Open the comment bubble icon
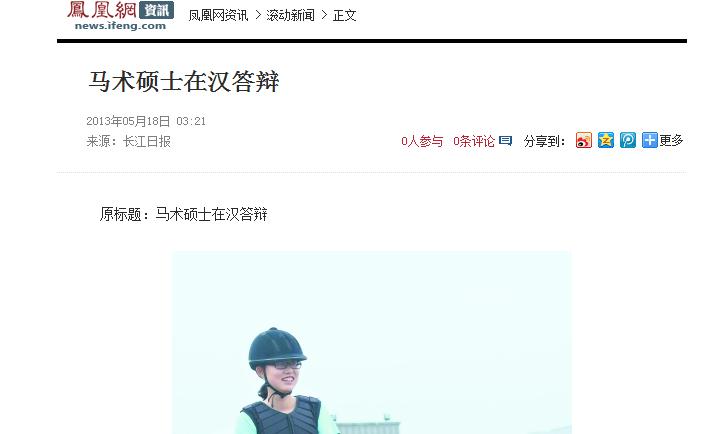Image resolution: width=701 pixels, height=434 pixels. pyautogui.click(x=505, y=141)
